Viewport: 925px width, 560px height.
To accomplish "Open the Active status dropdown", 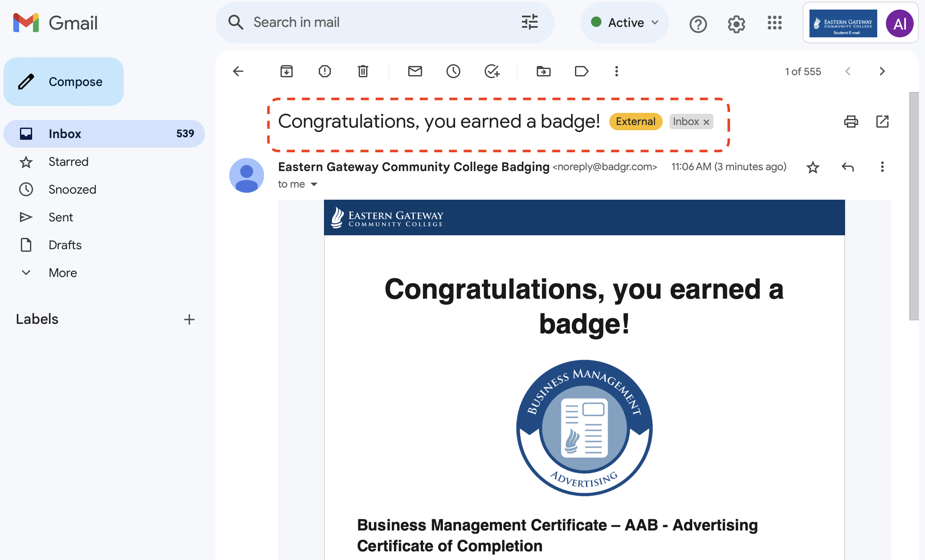I will (624, 23).
